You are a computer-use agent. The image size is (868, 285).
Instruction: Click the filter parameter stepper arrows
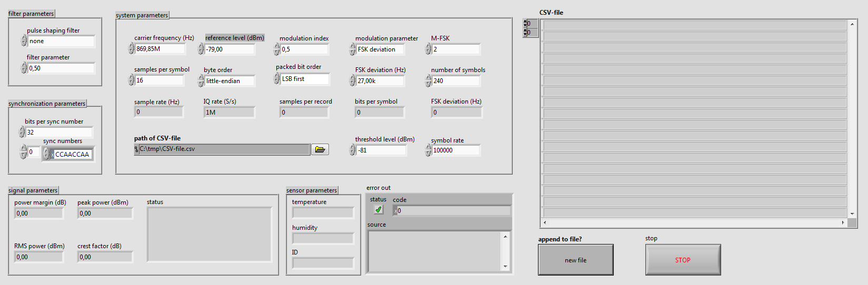24,68
